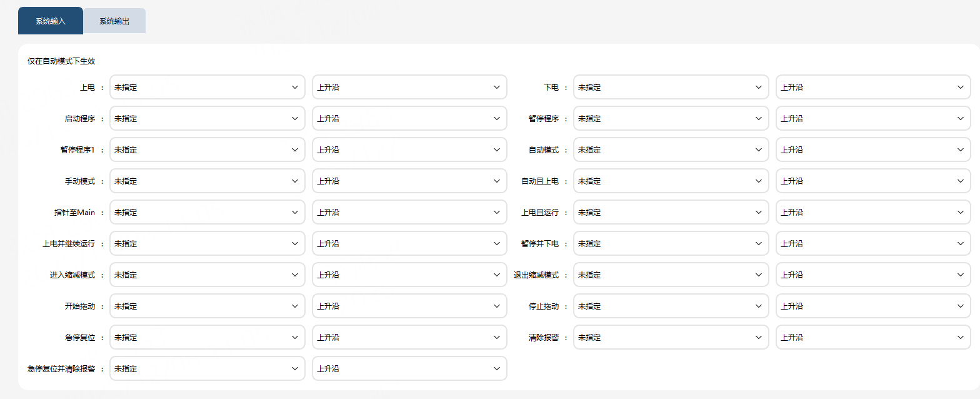Screen dimensions: 980x399
Task: Open the 开始拖动 signal dropdown
Action: point(207,306)
